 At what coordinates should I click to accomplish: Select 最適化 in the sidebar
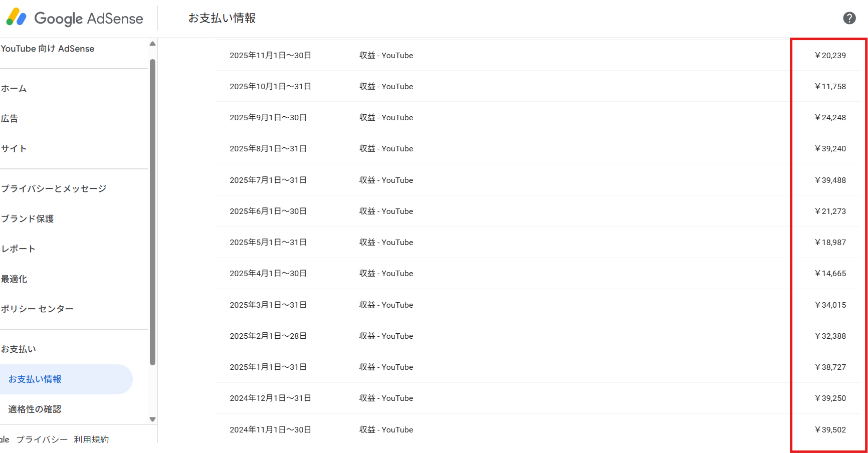click(x=14, y=279)
